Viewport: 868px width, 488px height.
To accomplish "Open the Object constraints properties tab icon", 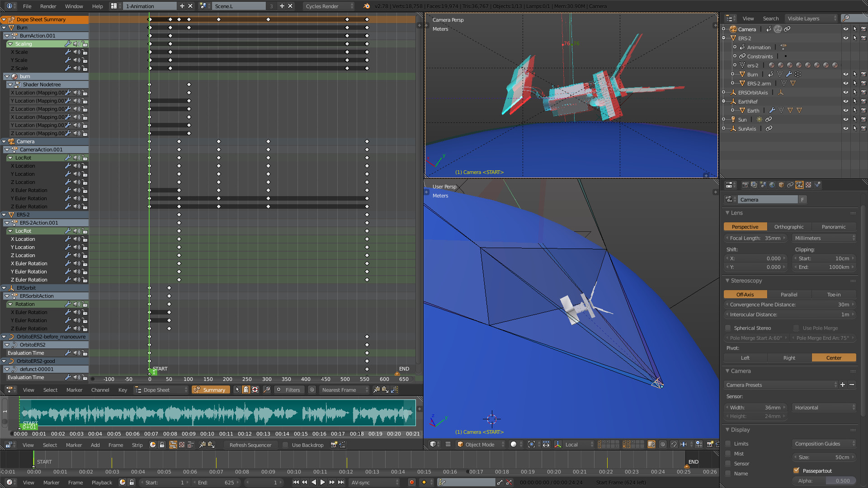I will [x=790, y=185].
